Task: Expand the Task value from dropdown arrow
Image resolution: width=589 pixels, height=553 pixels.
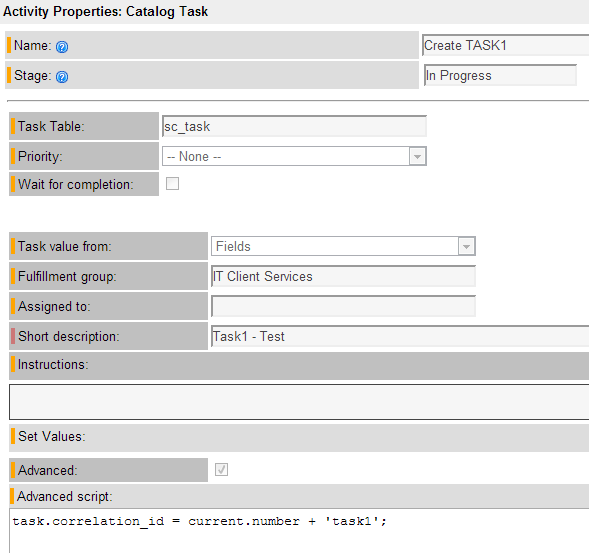Action: 467,246
